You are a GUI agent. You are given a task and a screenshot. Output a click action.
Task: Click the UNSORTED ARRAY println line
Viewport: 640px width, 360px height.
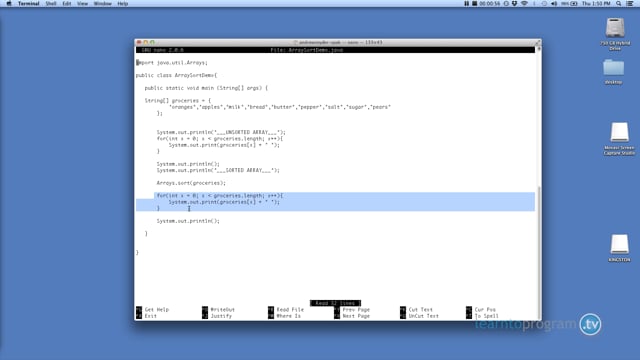pyautogui.click(x=221, y=132)
